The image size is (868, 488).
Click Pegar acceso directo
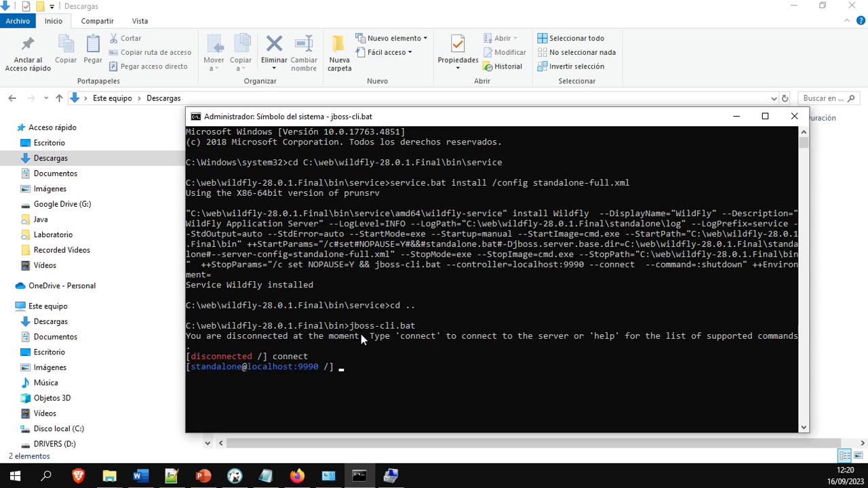[x=148, y=66]
